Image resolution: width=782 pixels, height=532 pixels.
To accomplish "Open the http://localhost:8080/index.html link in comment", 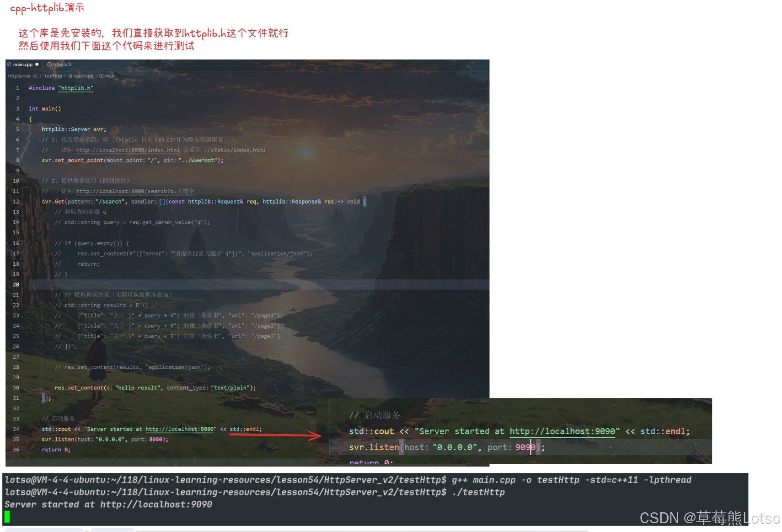I will pos(128,150).
